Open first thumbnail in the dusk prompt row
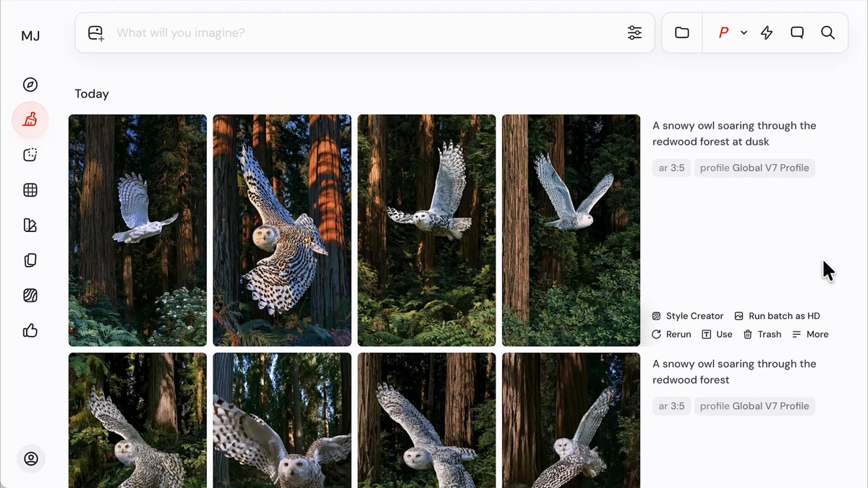The height and width of the screenshot is (488, 868). point(137,231)
